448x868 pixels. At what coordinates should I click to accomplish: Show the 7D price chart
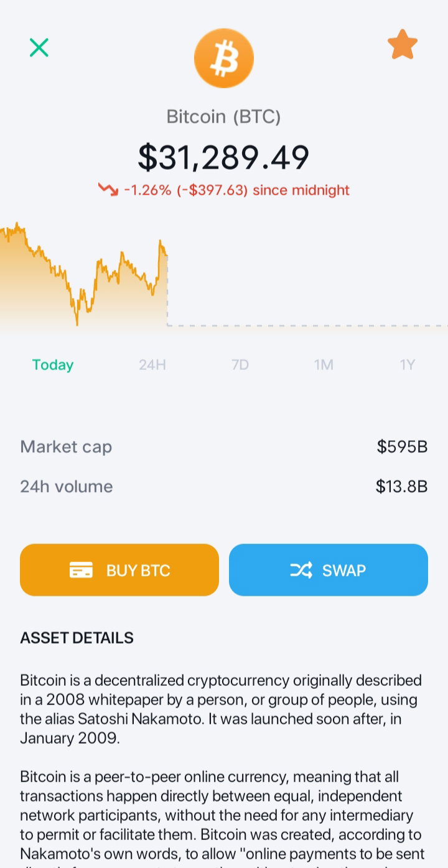pyautogui.click(x=240, y=365)
